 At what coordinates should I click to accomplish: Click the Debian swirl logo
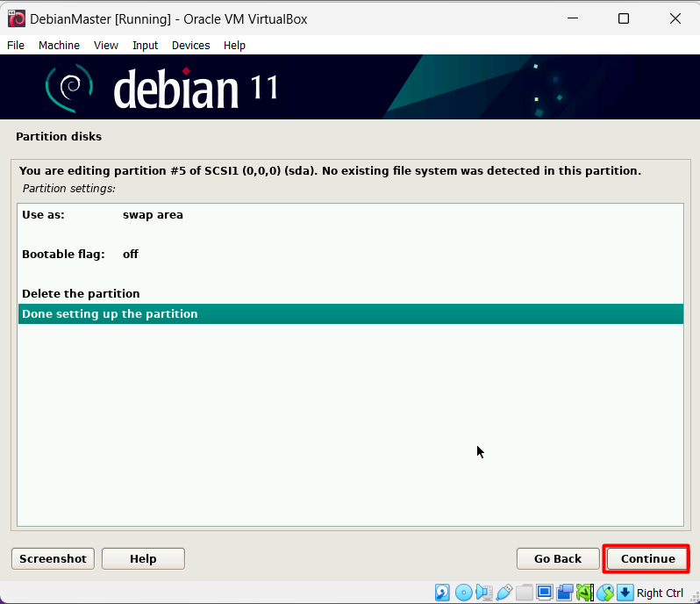[69, 88]
